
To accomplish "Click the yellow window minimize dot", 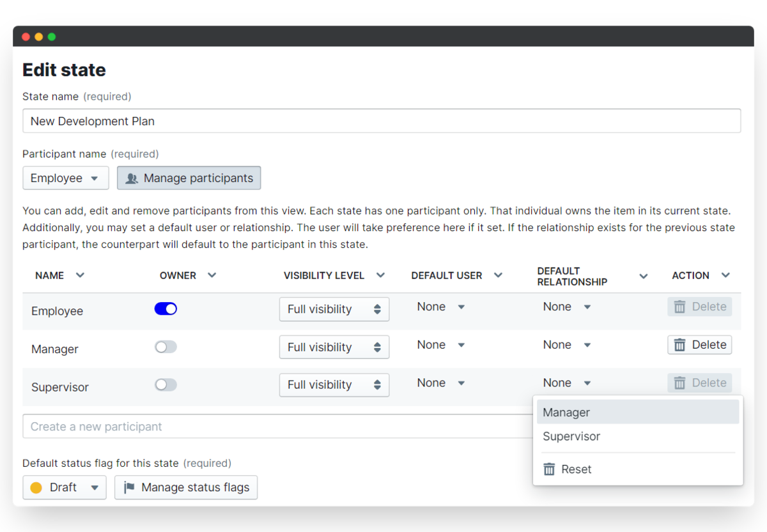I will (39, 36).
